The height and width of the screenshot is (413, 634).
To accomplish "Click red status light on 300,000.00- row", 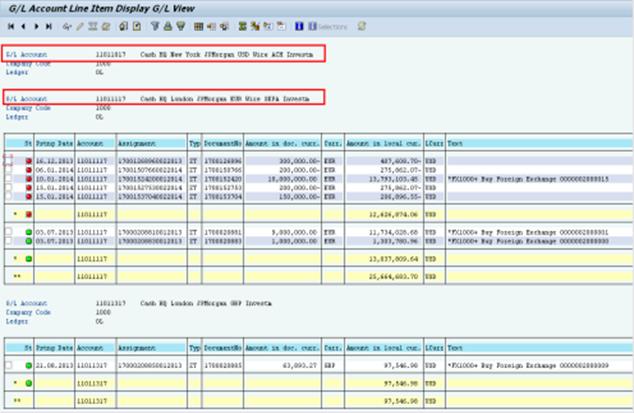I will [x=29, y=161].
